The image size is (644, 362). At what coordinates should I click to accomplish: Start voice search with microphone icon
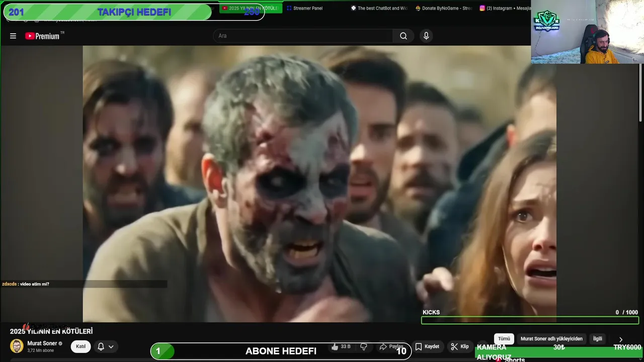(426, 36)
